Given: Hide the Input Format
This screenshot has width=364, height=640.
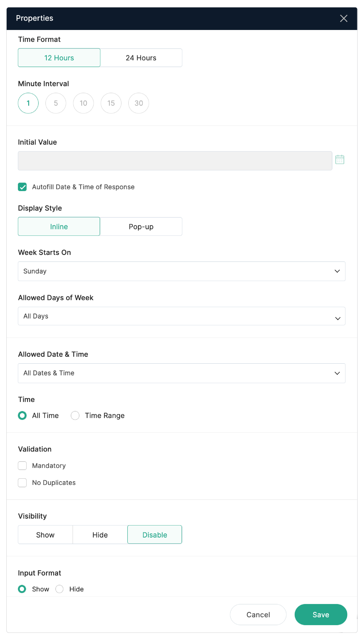Looking at the screenshot, I should (59, 589).
